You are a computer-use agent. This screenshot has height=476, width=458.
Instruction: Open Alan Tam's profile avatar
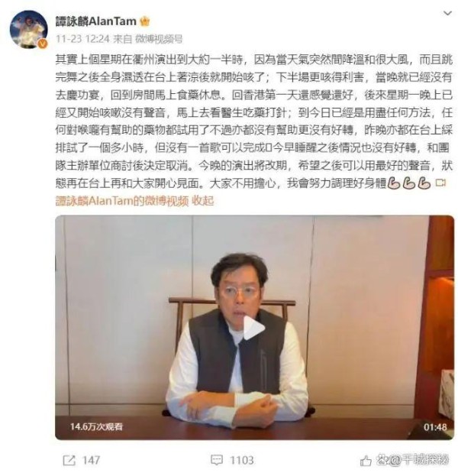click(28, 29)
